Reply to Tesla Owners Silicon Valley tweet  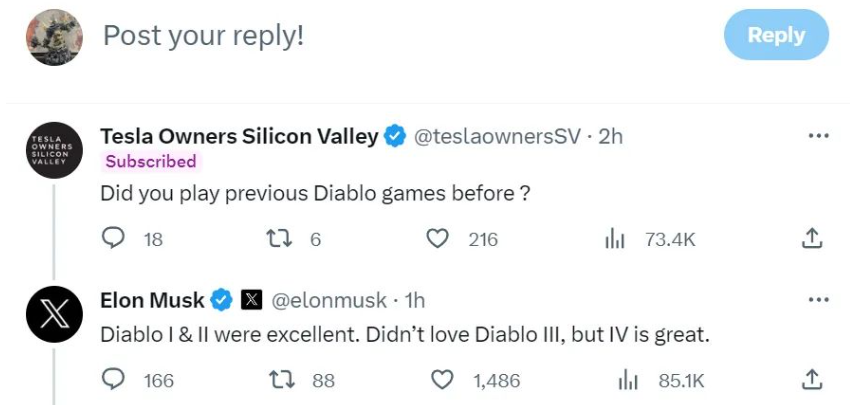click(x=113, y=239)
